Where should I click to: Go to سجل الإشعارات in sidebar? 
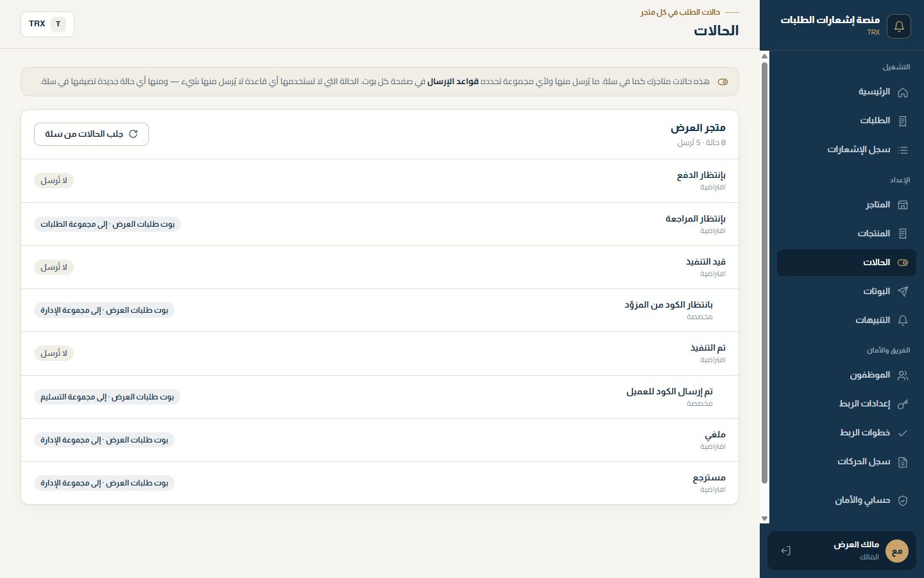846,150
